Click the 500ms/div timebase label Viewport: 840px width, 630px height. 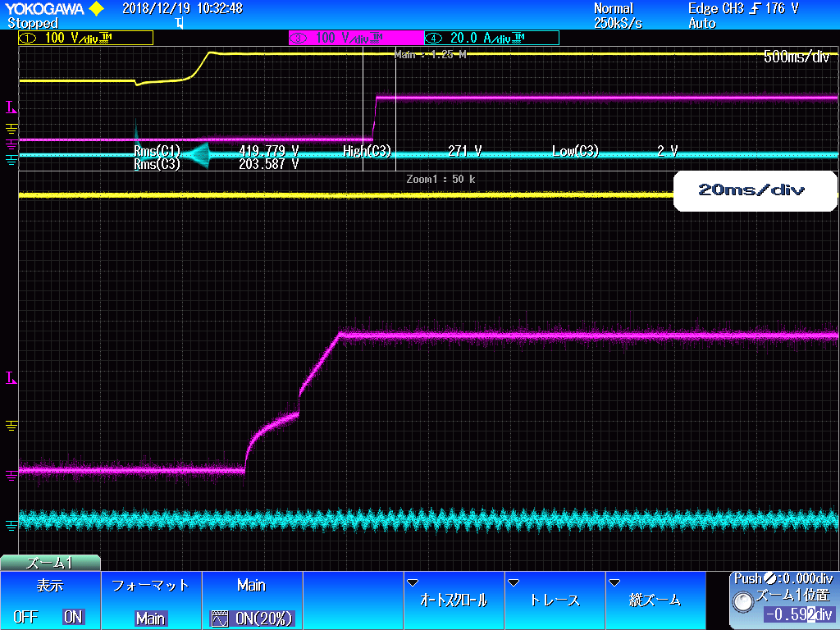click(x=797, y=57)
